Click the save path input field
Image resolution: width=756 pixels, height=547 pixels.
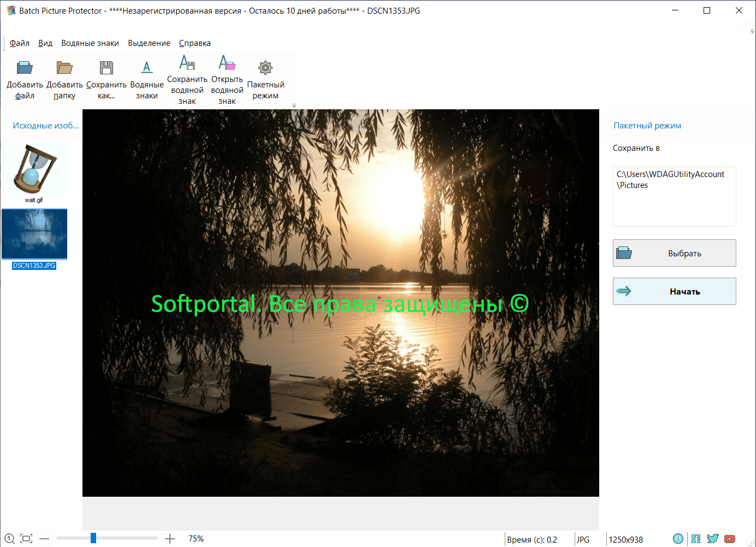tap(675, 197)
